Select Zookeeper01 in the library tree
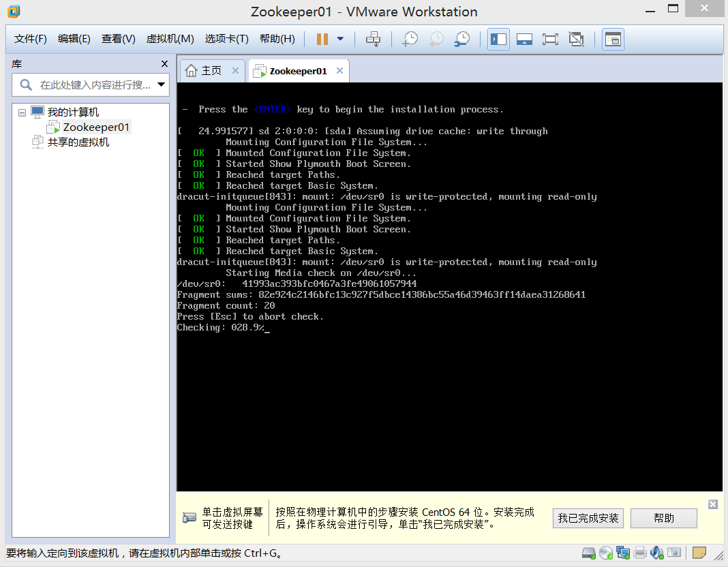728x567 pixels. coord(96,127)
